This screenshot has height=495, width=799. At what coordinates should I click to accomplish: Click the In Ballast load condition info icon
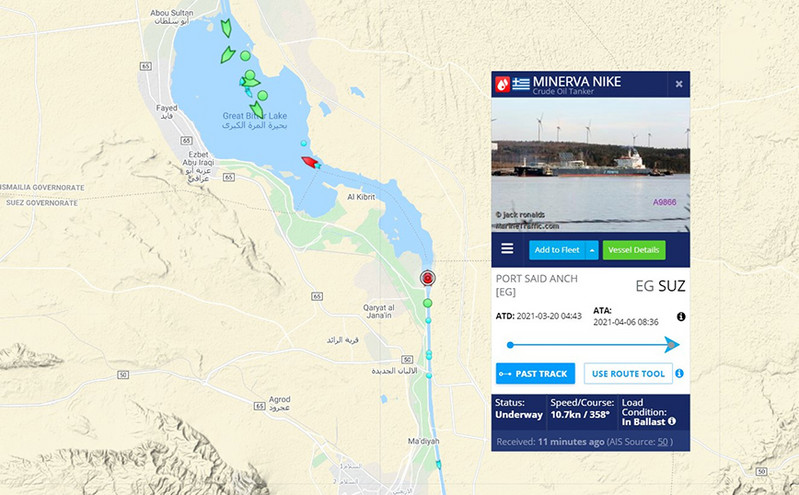coord(672,421)
